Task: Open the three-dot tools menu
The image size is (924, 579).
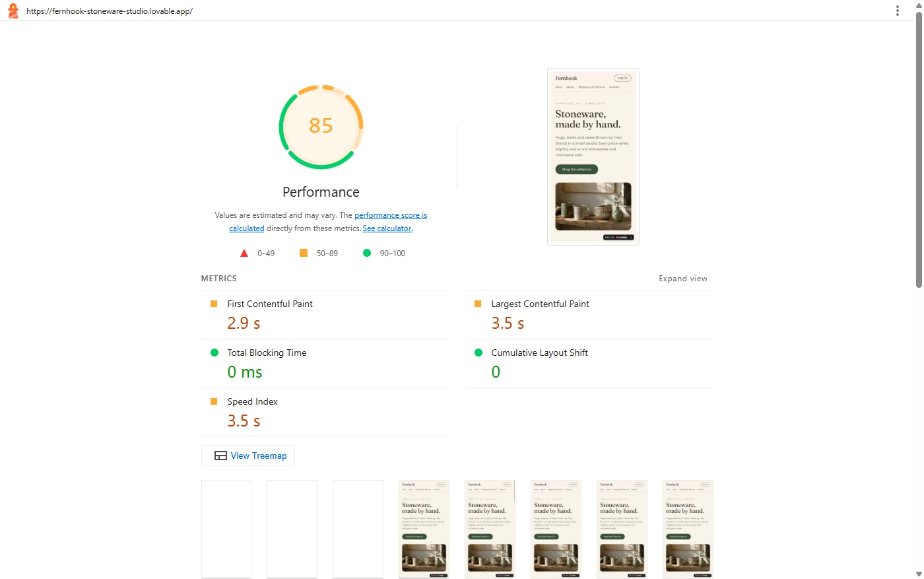Action: coord(897,11)
